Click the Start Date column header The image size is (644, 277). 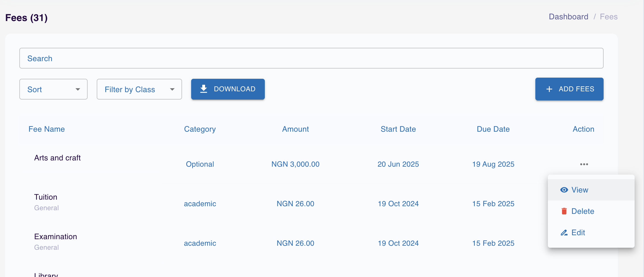click(398, 129)
